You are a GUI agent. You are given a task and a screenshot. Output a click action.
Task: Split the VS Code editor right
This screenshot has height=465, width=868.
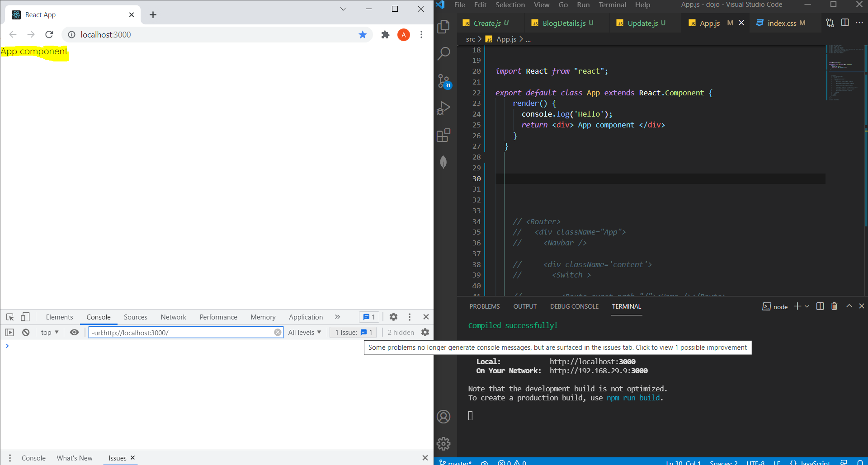(845, 23)
